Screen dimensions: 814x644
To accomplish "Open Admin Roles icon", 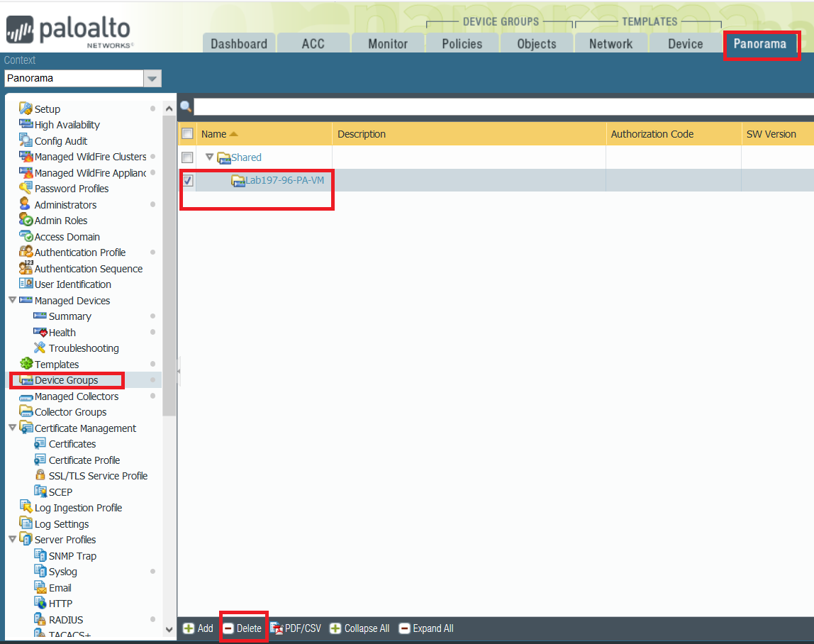I will click(26, 220).
